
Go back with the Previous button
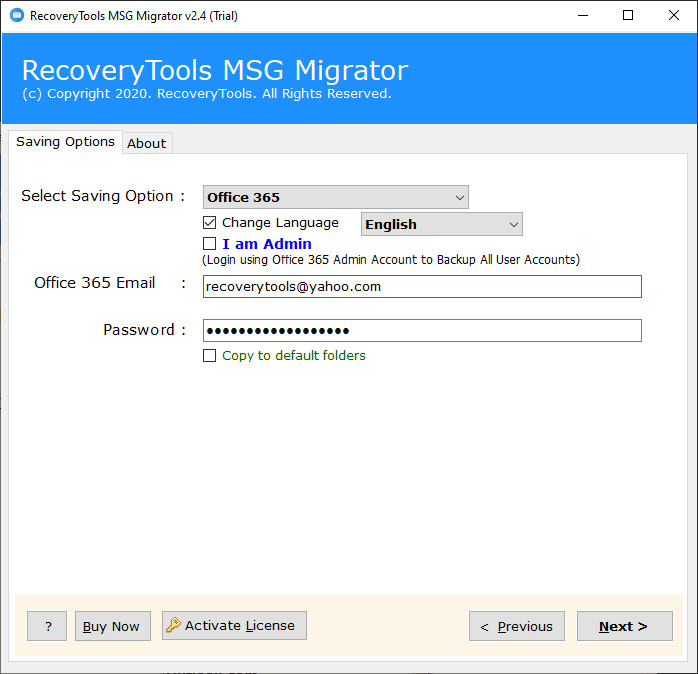(x=517, y=626)
